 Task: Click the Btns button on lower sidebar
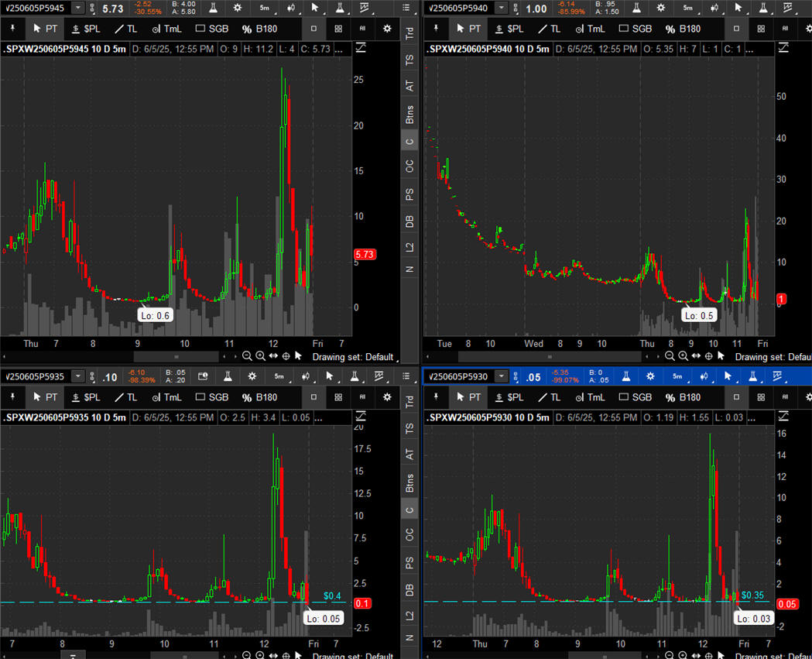[409, 482]
